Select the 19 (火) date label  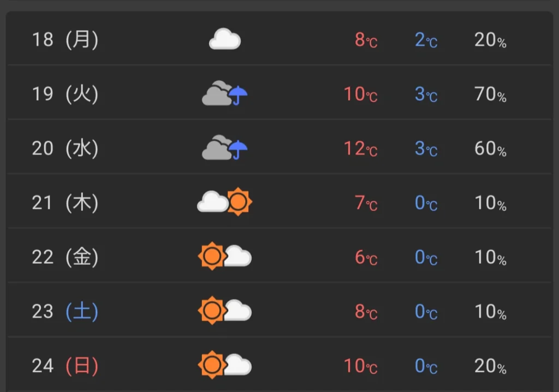[x=65, y=94]
